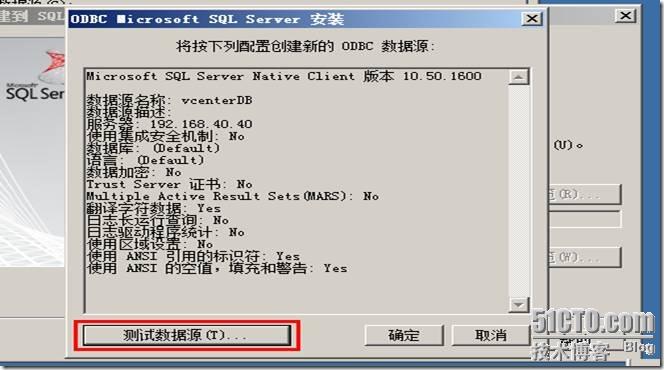Select the Multiple Active Result Sets(MARS) line
The width and height of the screenshot is (664, 370).
coord(232,196)
